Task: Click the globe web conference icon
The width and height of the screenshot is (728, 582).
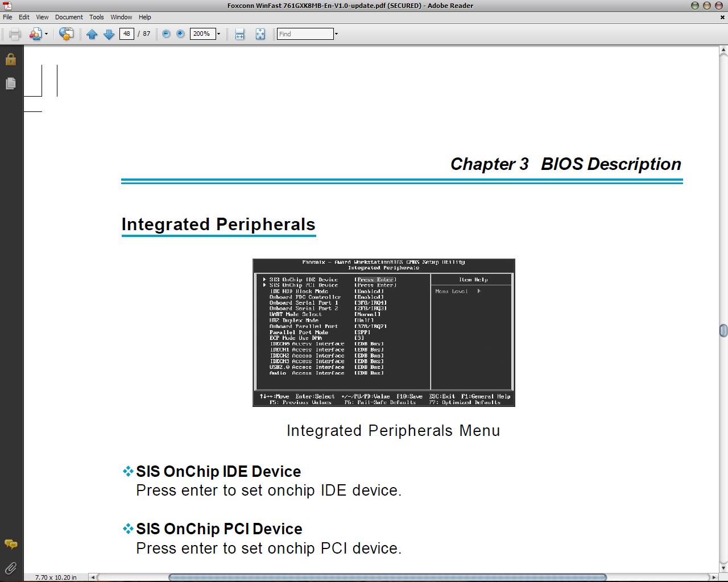Action: [66, 34]
